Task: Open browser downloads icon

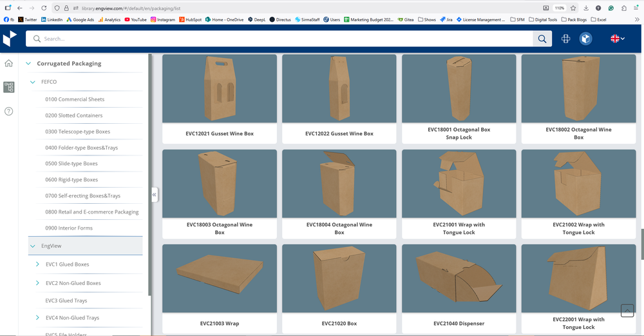Action: click(586, 8)
